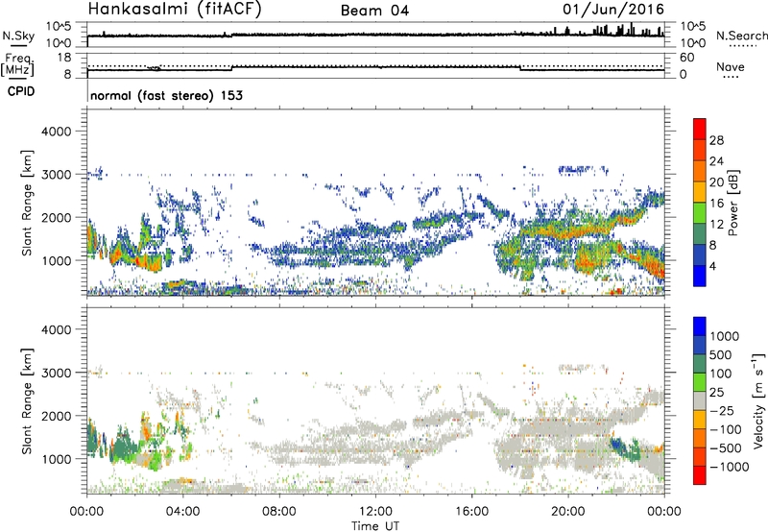The height and width of the screenshot is (532, 768).
Task: Click the red bottom segment of Velocity colorbar
Action: pos(700,475)
